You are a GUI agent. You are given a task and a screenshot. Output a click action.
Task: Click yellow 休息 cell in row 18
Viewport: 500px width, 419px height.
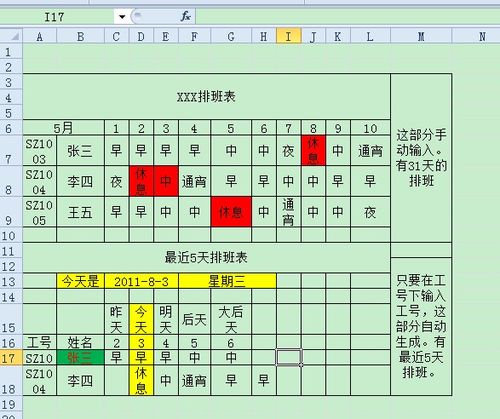141,380
